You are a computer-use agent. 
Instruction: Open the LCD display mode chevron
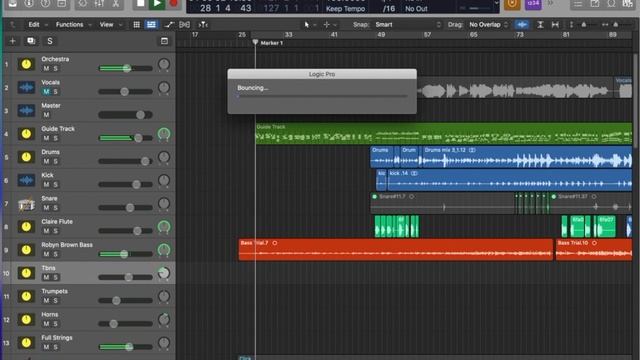496,3
